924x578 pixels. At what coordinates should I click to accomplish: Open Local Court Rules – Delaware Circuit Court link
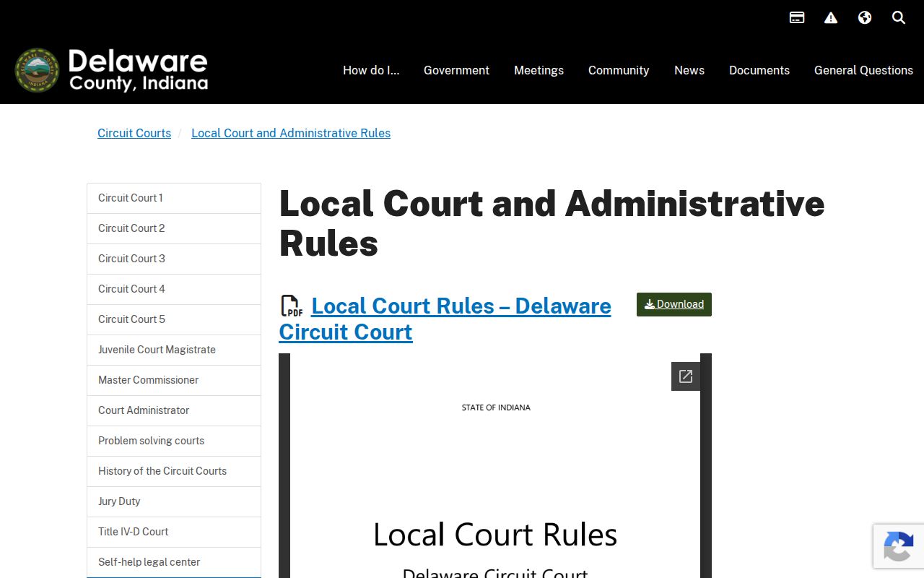445,319
